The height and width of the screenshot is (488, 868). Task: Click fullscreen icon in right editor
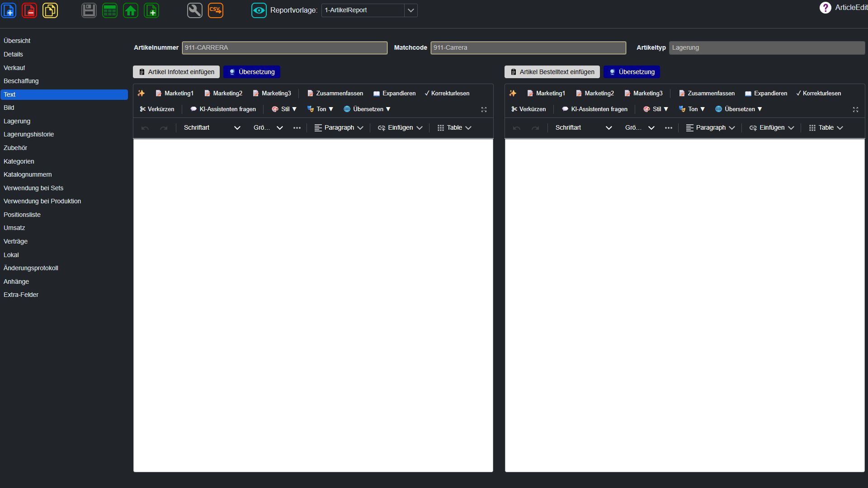pos(855,109)
